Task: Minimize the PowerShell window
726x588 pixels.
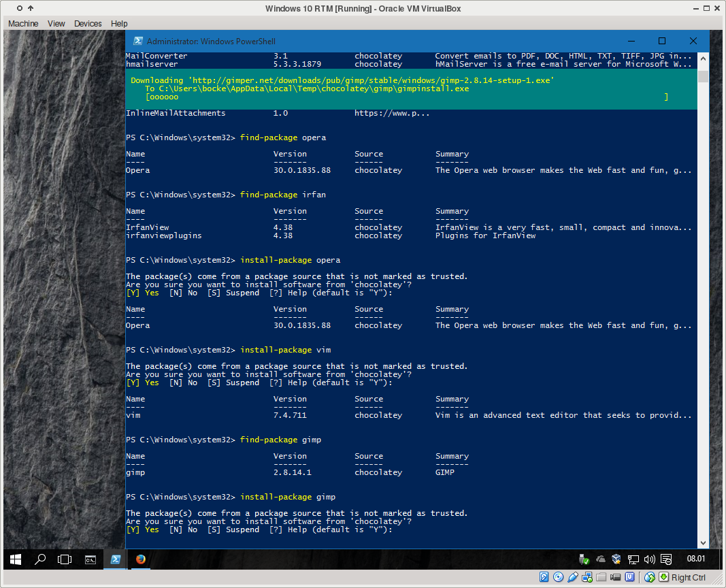Action: [631, 42]
